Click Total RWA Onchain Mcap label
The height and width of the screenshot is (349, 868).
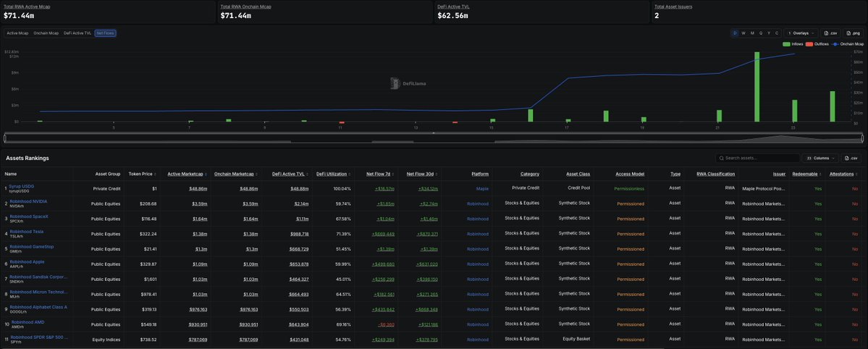246,7
